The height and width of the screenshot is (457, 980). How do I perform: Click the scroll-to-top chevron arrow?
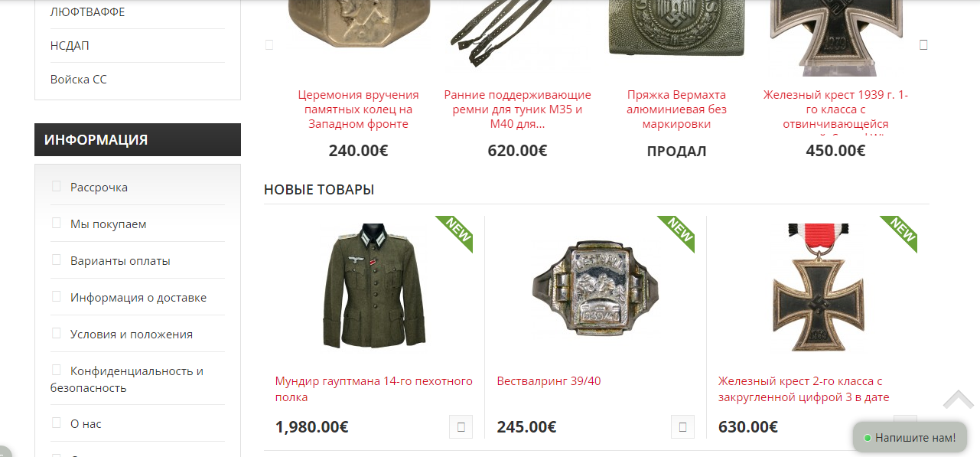[958, 400]
